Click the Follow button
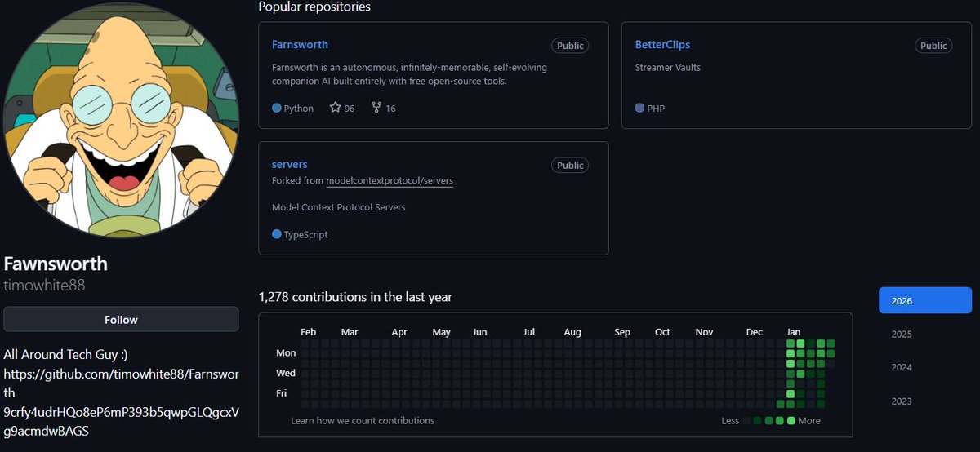Screen dimensions: 980x452 click(x=121, y=320)
